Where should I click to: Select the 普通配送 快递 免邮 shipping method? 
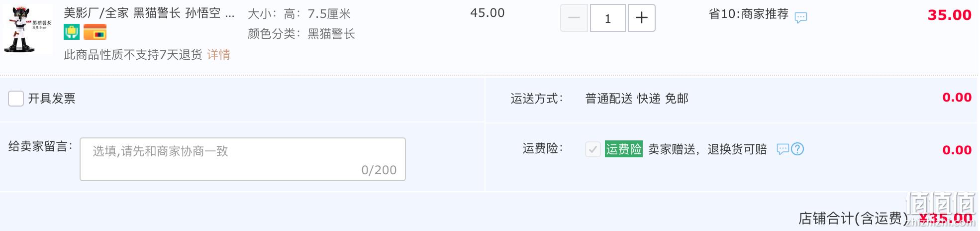pos(637,99)
